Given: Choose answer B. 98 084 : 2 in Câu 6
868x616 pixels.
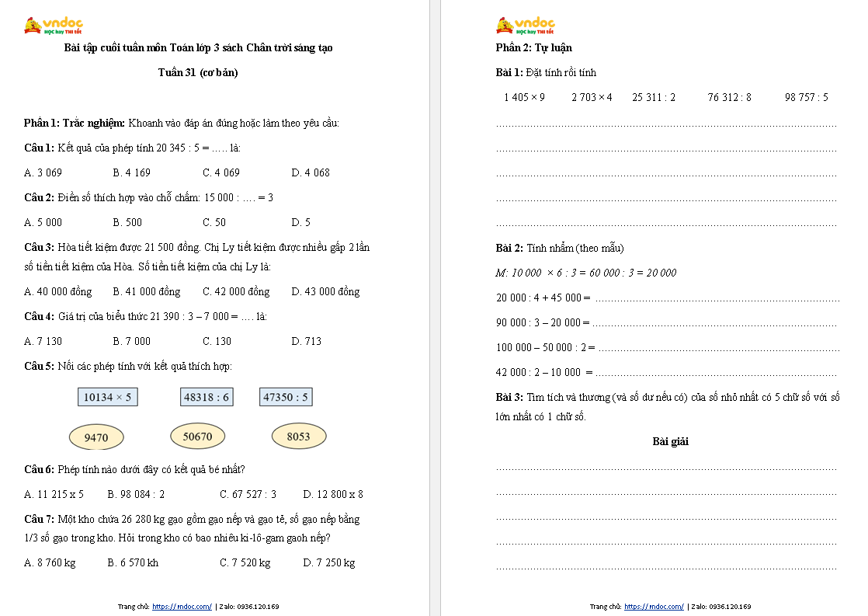Looking at the screenshot, I should tap(136, 494).
